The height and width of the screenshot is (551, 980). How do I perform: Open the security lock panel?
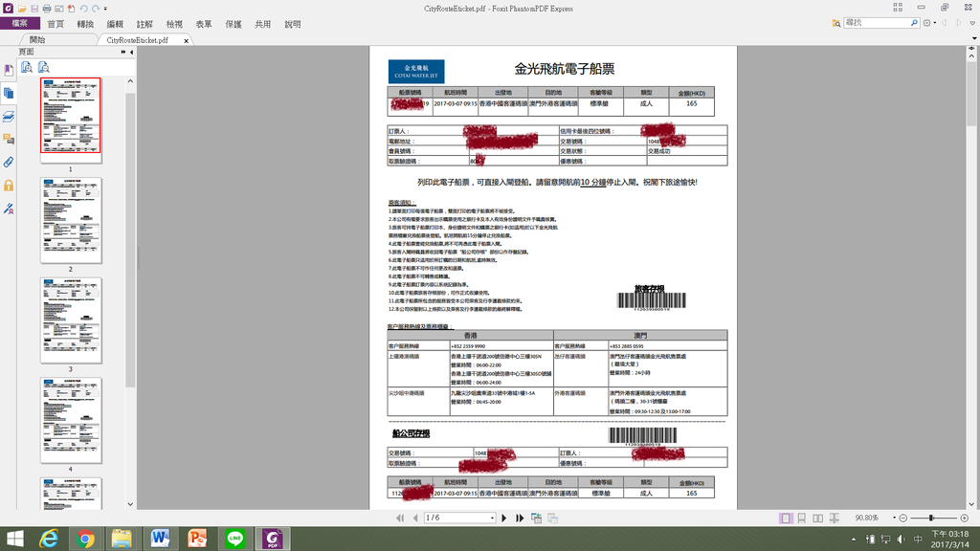coord(8,185)
